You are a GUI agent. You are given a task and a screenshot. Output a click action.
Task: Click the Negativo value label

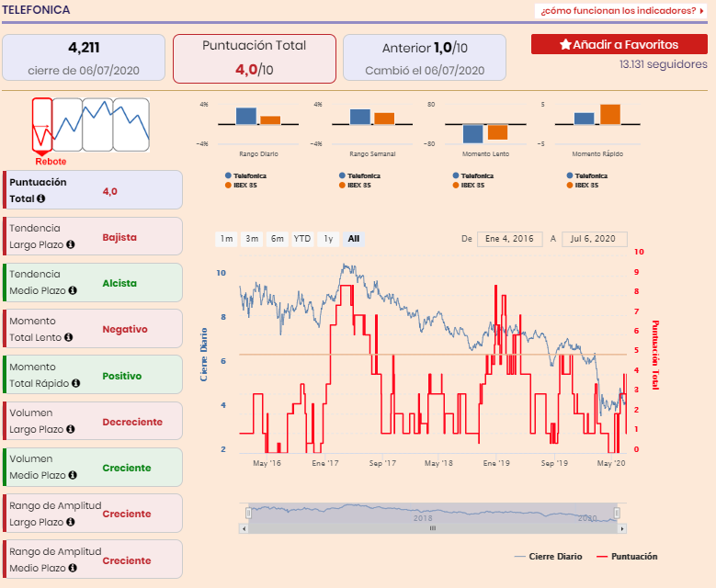(125, 330)
